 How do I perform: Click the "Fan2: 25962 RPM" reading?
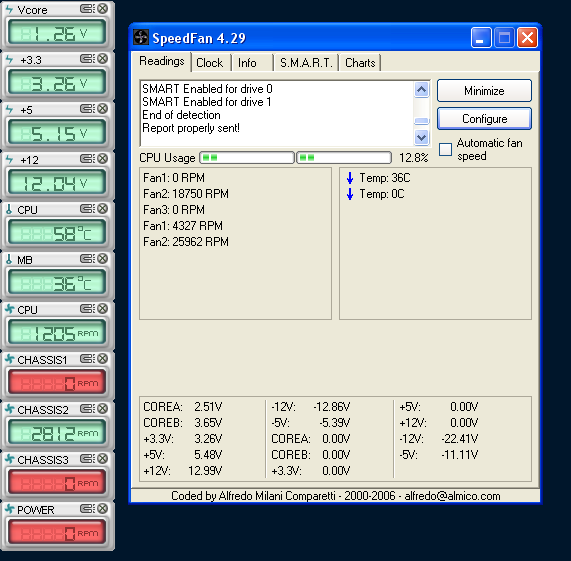pyautogui.click(x=186, y=242)
